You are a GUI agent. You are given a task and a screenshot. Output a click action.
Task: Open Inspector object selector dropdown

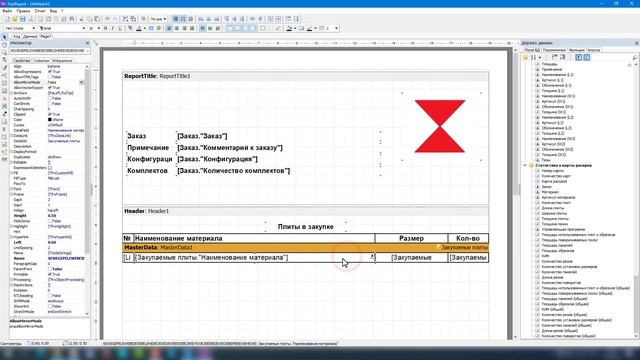pos(87,51)
